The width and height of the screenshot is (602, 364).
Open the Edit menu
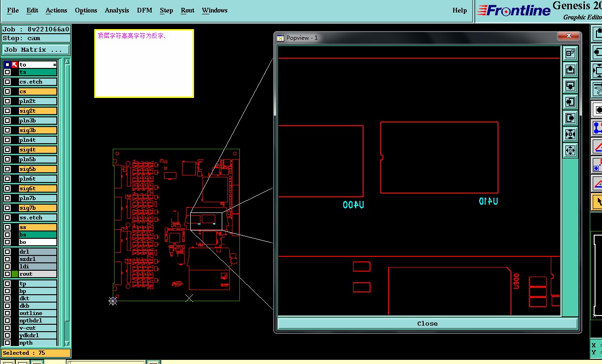pyautogui.click(x=32, y=10)
